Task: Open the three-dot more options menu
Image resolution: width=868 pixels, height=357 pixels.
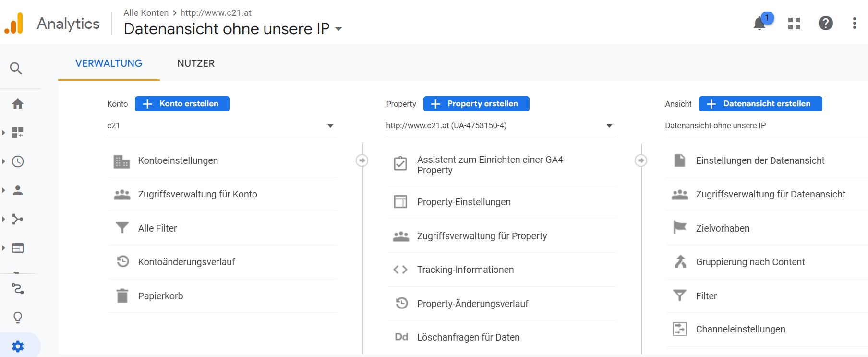Action: 855,23
